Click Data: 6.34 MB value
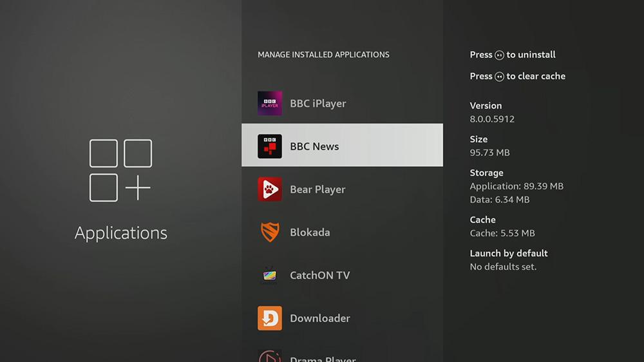This screenshot has width=644, height=362. pyautogui.click(x=500, y=199)
